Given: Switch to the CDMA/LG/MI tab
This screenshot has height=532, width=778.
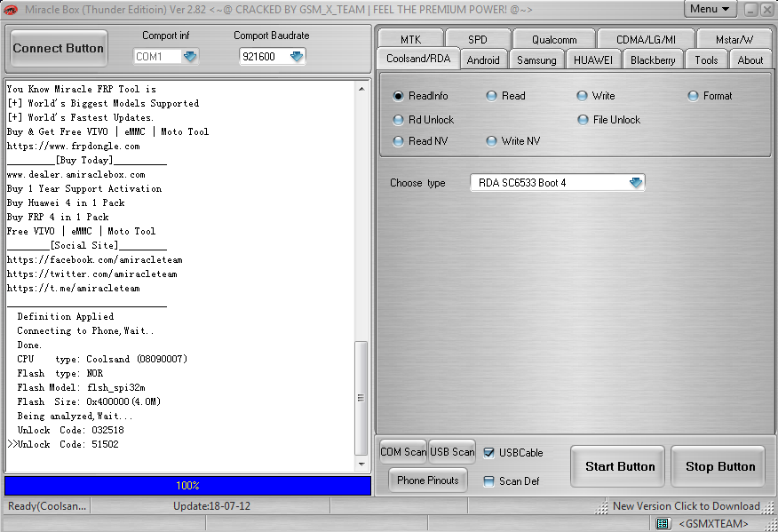Looking at the screenshot, I should click(x=646, y=39).
